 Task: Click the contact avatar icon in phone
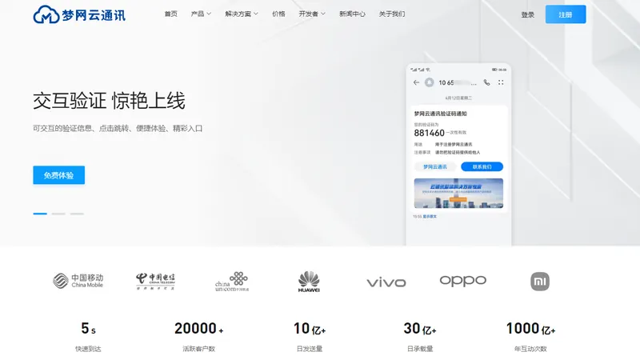click(430, 82)
